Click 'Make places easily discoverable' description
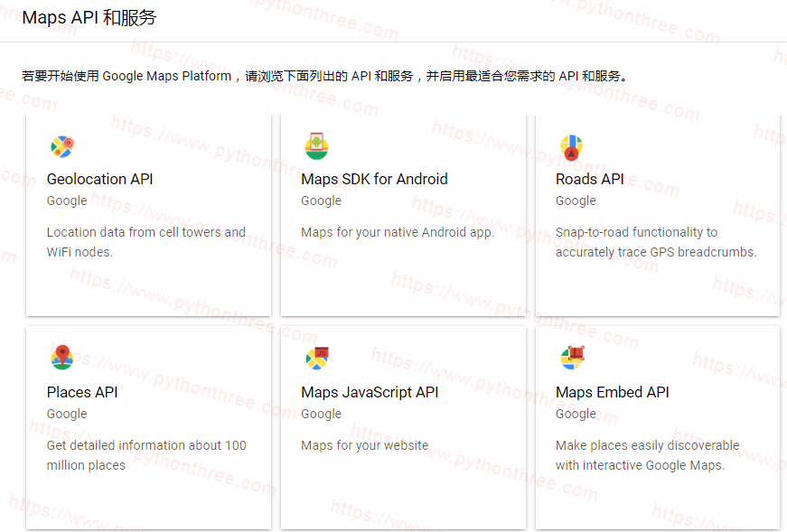The image size is (787, 532). (648, 455)
